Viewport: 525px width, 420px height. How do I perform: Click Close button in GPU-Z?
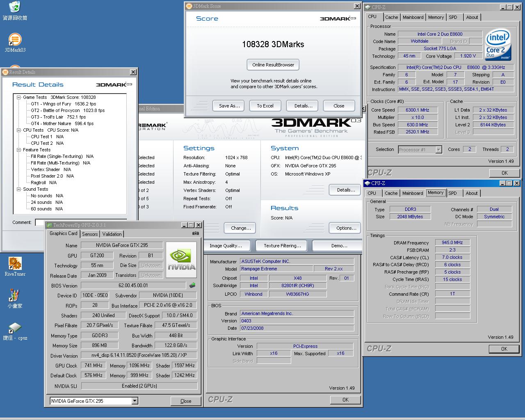pos(186,401)
